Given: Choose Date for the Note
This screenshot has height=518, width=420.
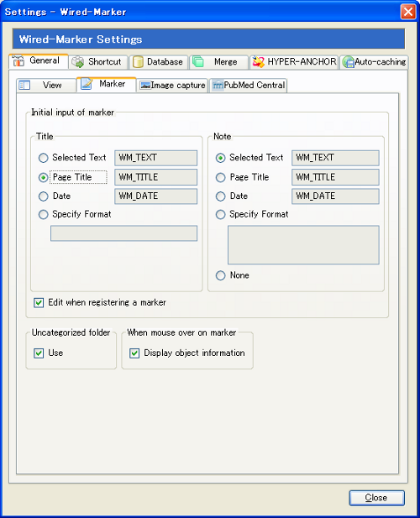Looking at the screenshot, I should click(220, 196).
